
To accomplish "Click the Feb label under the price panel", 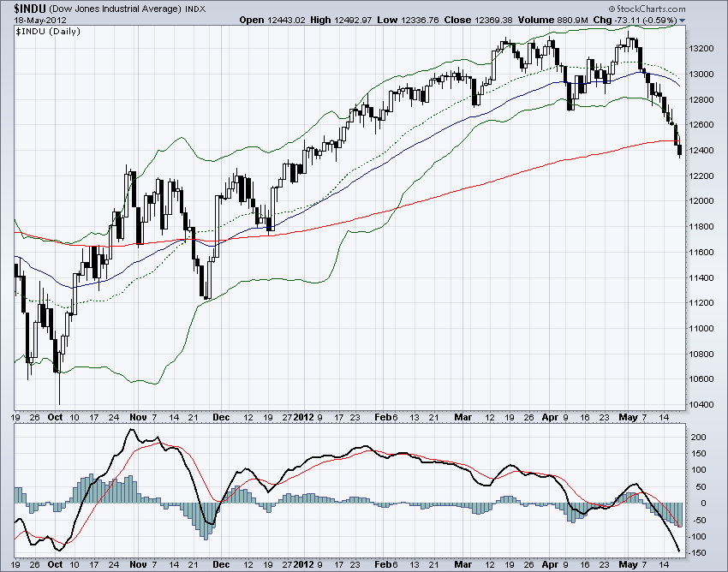I will click(x=383, y=417).
